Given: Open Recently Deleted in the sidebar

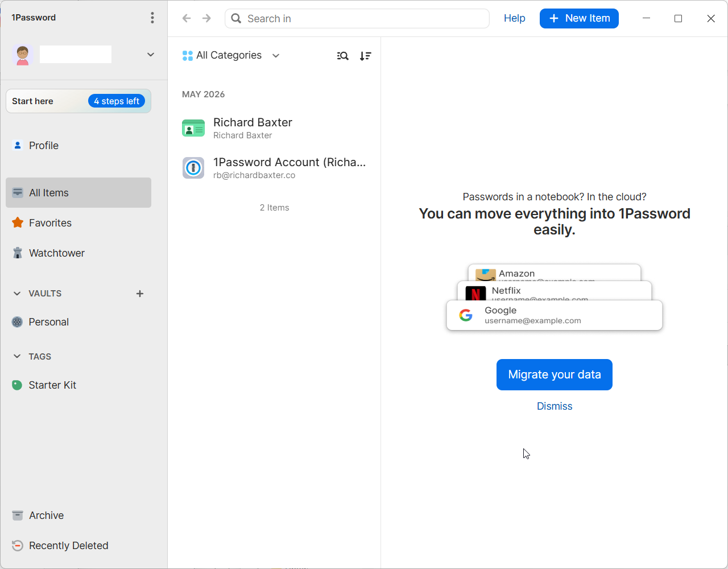Looking at the screenshot, I should pyautogui.click(x=78, y=546).
